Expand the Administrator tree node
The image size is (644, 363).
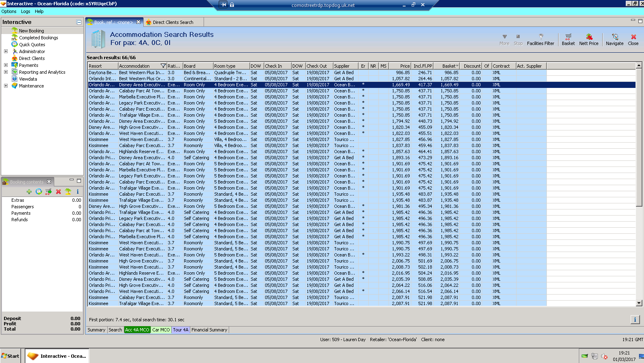(6, 51)
